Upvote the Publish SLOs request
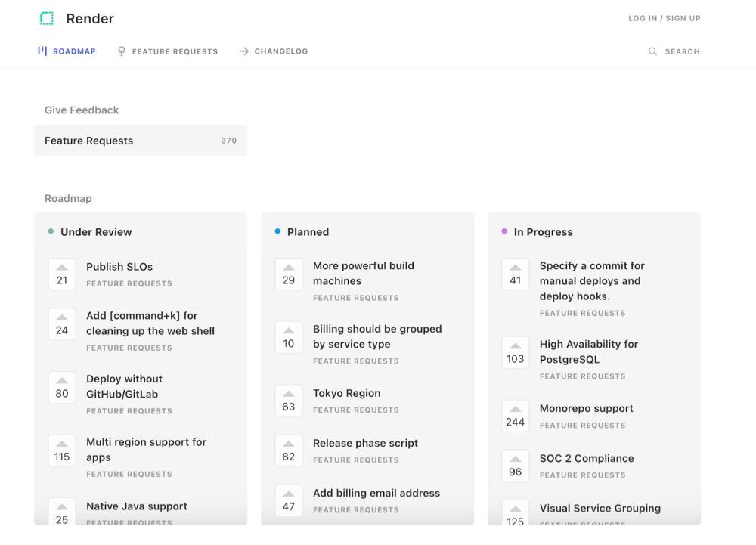This screenshot has width=756, height=545. point(62,274)
